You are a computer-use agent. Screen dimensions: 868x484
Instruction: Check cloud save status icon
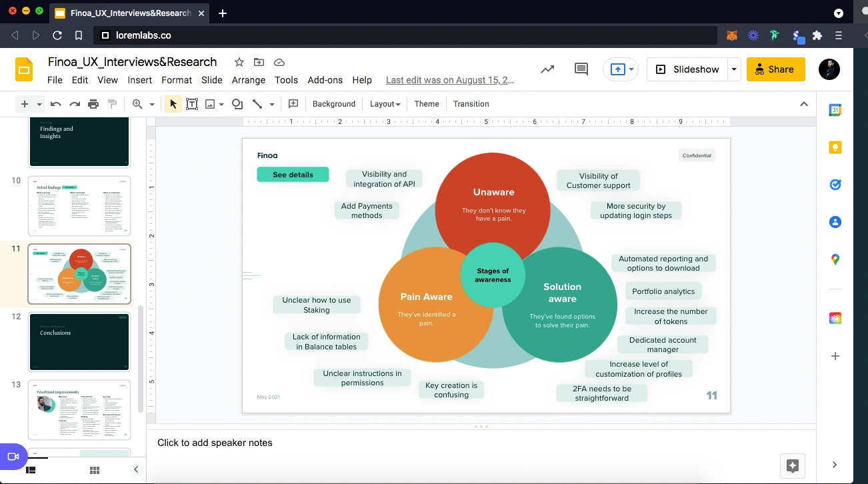280,62
